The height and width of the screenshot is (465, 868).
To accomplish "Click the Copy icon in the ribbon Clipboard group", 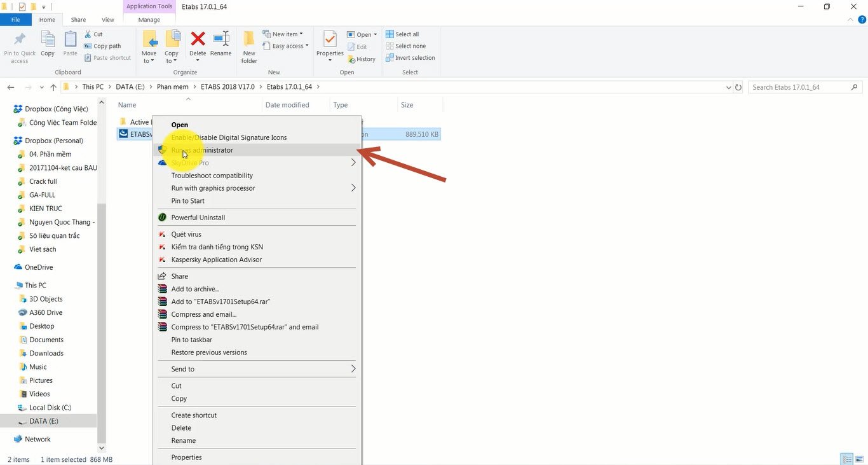I will tap(48, 39).
